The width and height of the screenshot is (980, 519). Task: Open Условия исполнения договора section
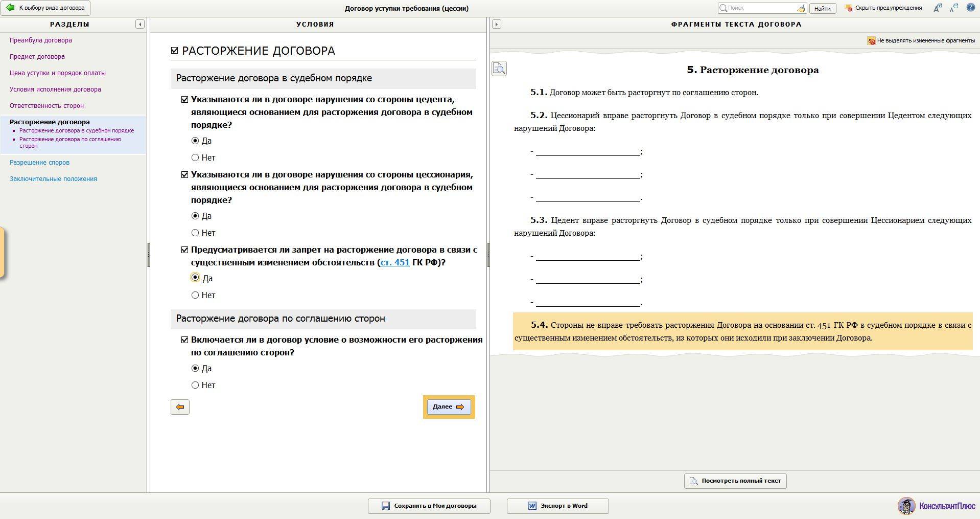(x=55, y=89)
